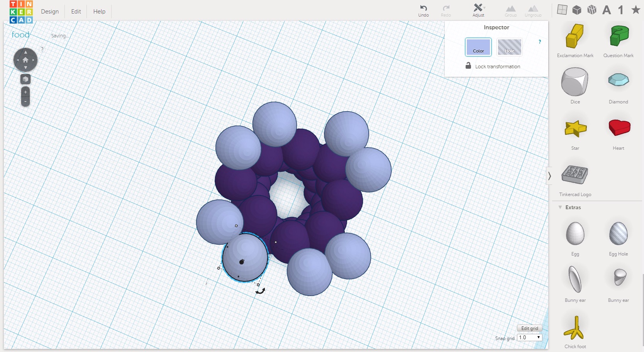
Task: Open the Edit menu
Action: point(76,12)
